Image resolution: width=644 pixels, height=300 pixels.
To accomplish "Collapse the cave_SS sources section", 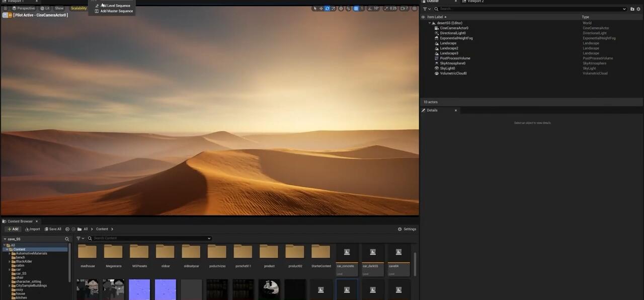I will (6, 239).
